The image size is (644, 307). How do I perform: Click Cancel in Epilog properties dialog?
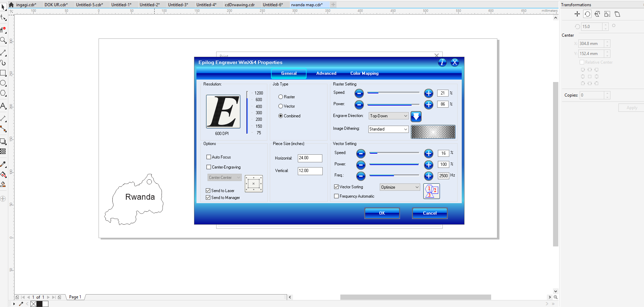[430, 213]
